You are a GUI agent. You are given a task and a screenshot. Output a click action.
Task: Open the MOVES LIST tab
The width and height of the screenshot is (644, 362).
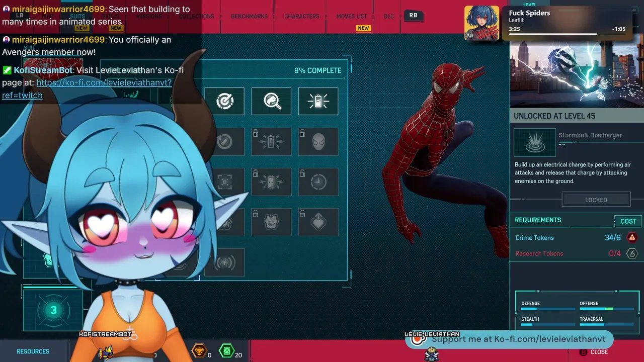(x=352, y=16)
